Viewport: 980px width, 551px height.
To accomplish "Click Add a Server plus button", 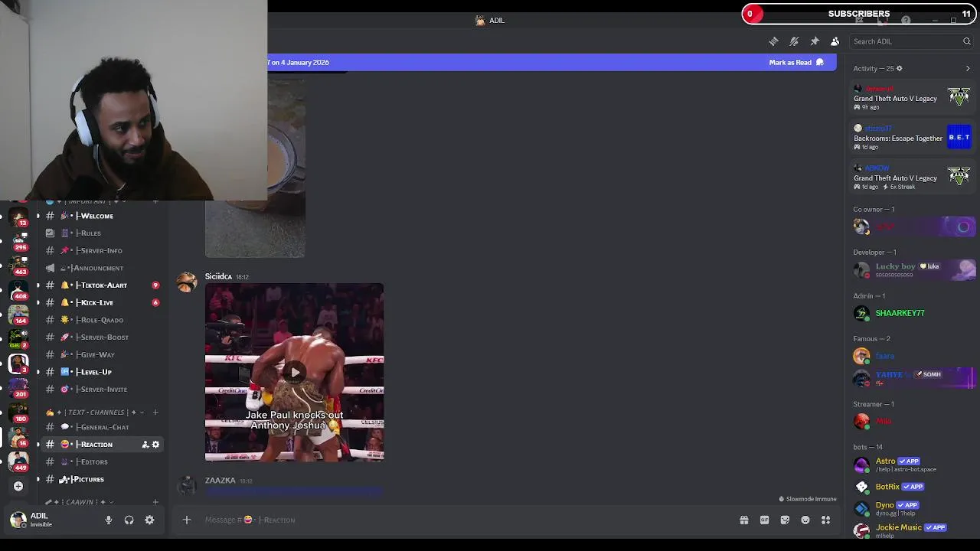I will (18, 486).
